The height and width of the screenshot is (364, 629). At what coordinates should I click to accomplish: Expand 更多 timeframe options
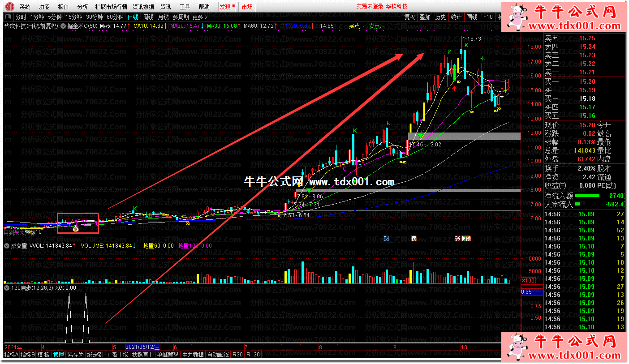click(x=200, y=17)
